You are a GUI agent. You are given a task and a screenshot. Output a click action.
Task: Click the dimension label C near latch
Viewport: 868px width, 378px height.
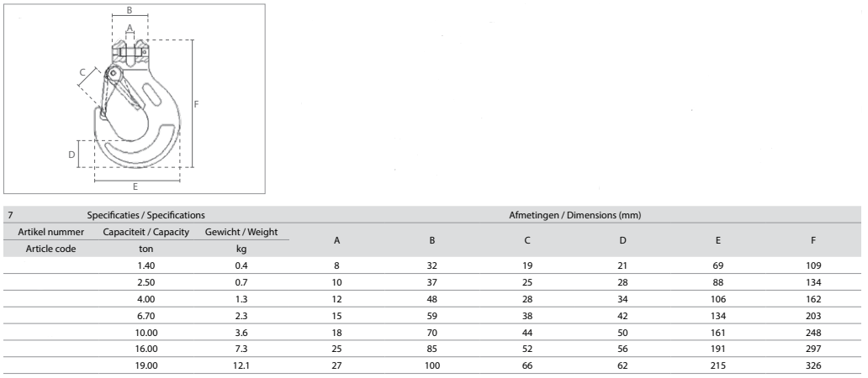(82, 72)
